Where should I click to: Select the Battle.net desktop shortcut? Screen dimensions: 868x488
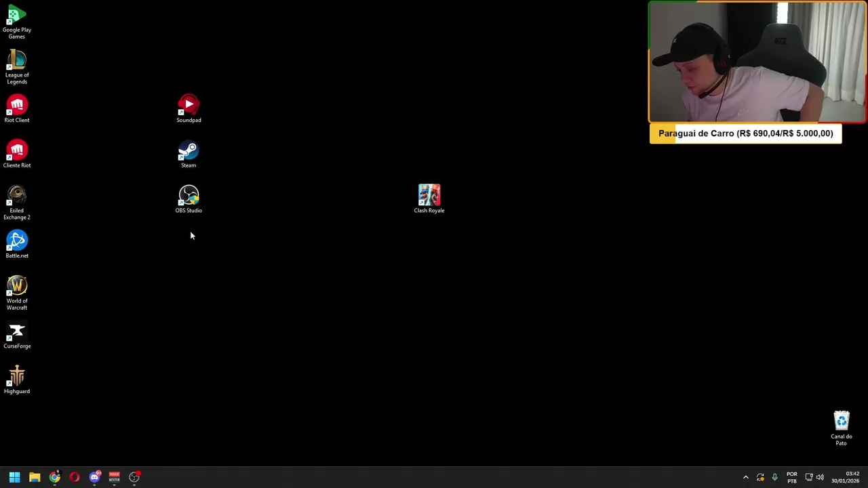(17, 245)
